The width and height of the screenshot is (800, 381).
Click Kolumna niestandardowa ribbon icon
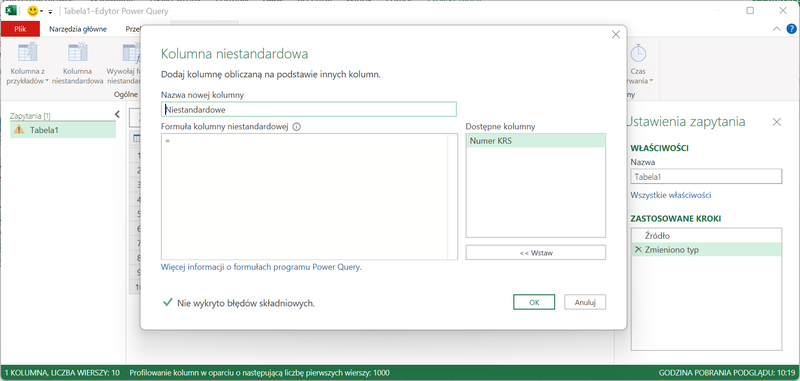click(78, 52)
